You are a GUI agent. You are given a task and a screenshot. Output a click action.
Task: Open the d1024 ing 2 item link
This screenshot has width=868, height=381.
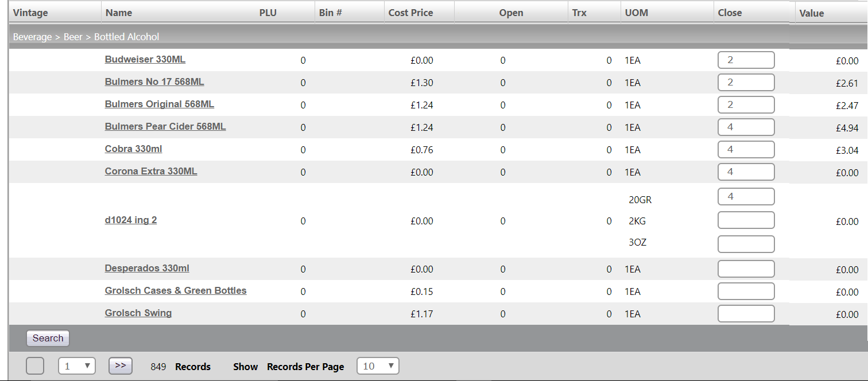(x=130, y=220)
